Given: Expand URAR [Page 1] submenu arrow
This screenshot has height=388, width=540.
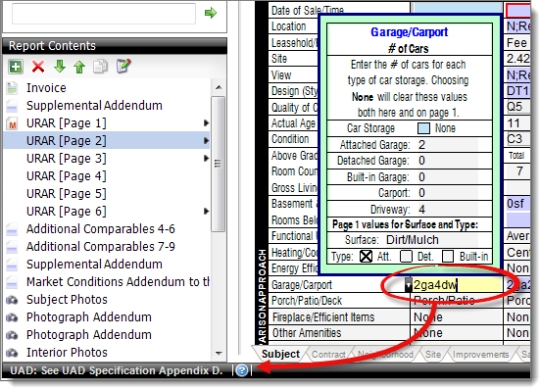Looking at the screenshot, I should click(206, 123).
